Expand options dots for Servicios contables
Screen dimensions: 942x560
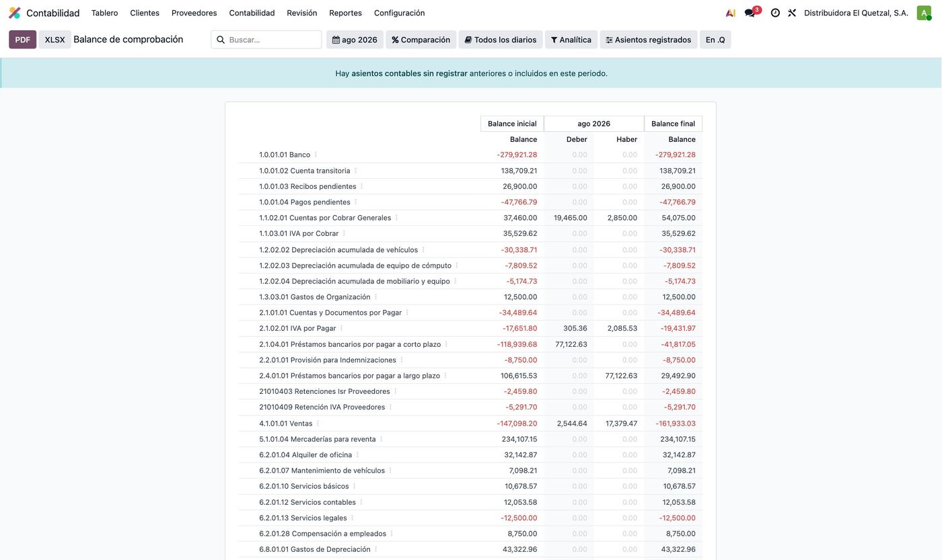point(361,502)
